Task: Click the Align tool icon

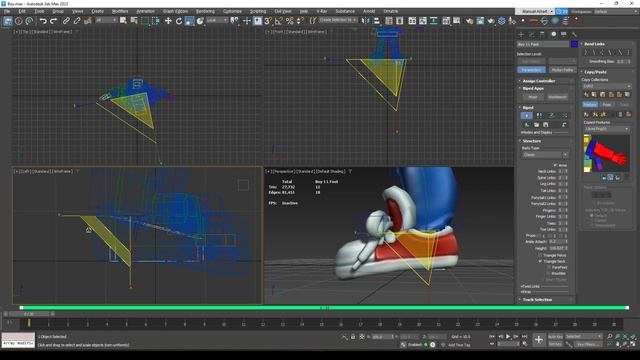Action: 376,21
